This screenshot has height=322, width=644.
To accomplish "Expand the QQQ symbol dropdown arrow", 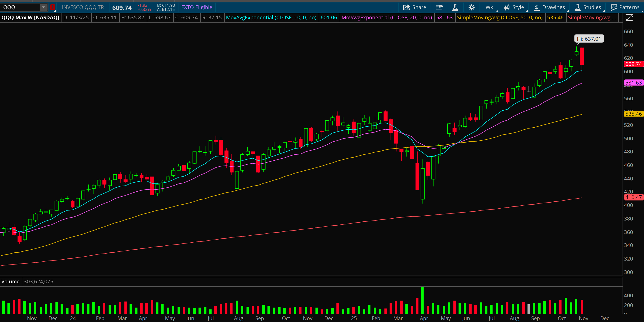I will 43,7.
